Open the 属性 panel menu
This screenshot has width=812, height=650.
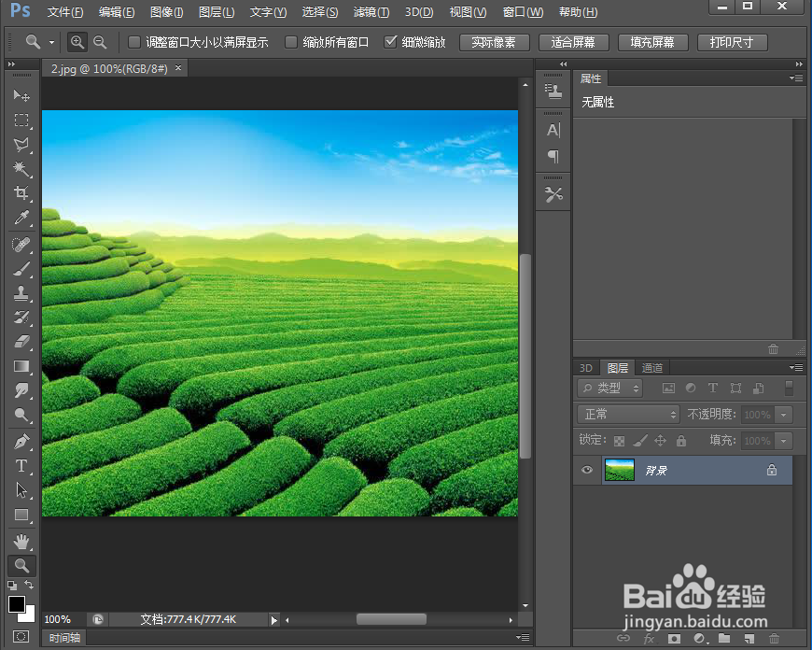[x=796, y=78]
